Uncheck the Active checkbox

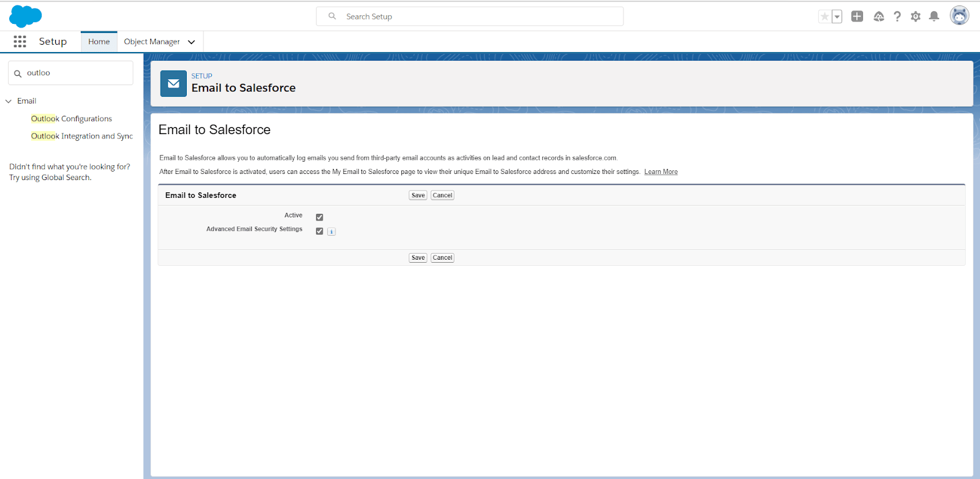(x=319, y=217)
